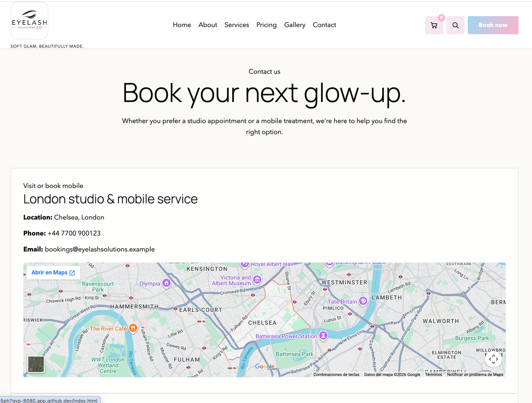Click the bookings@eyelashsolutions.example email address
The image size is (532, 403).
pos(100,249)
